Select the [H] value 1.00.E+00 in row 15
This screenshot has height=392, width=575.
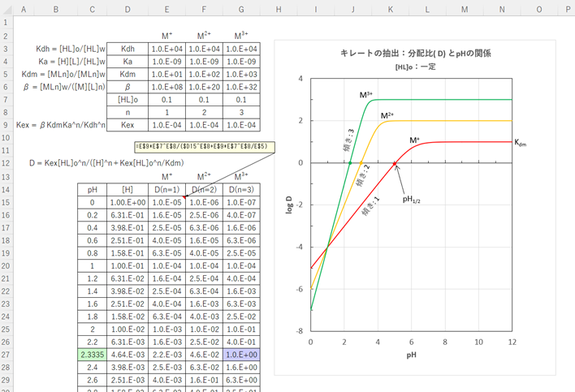coord(128,202)
